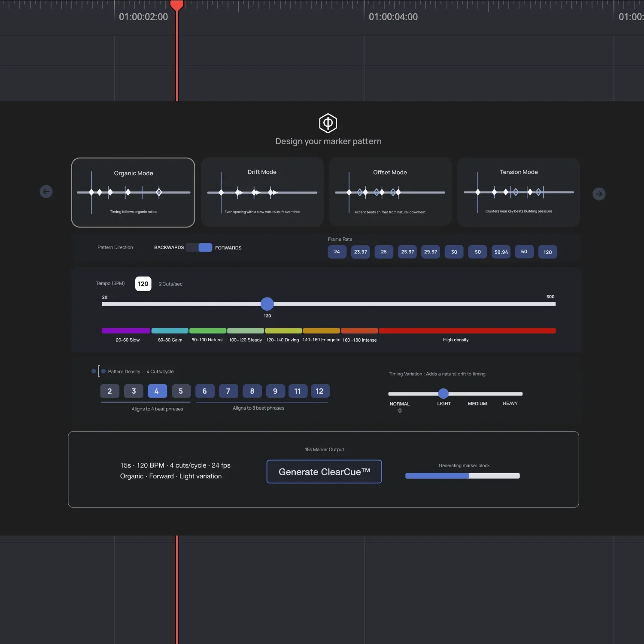Viewport: 644px width, 644px height.
Task: Click the left arrow to browse previous modes
Action: (x=46, y=191)
